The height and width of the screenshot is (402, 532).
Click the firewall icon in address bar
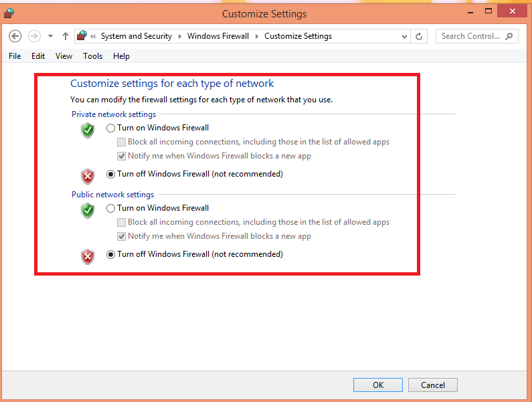[82, 35]
